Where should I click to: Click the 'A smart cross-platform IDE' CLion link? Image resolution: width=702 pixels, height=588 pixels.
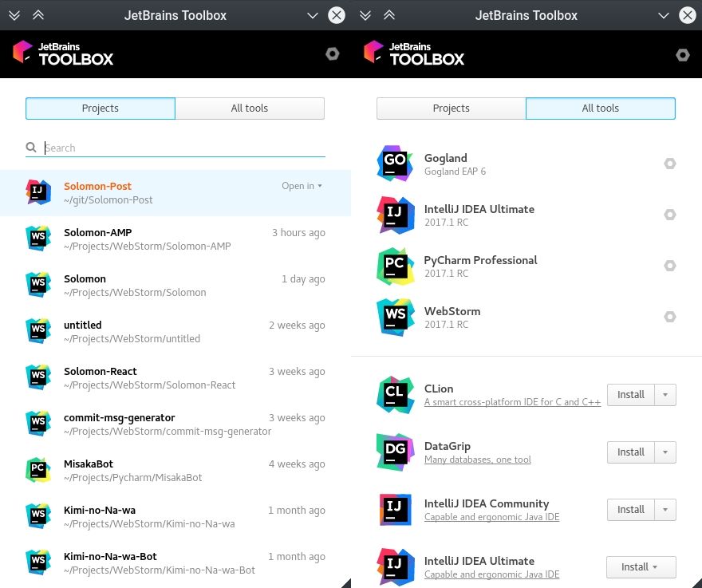[x=512, y=402]
